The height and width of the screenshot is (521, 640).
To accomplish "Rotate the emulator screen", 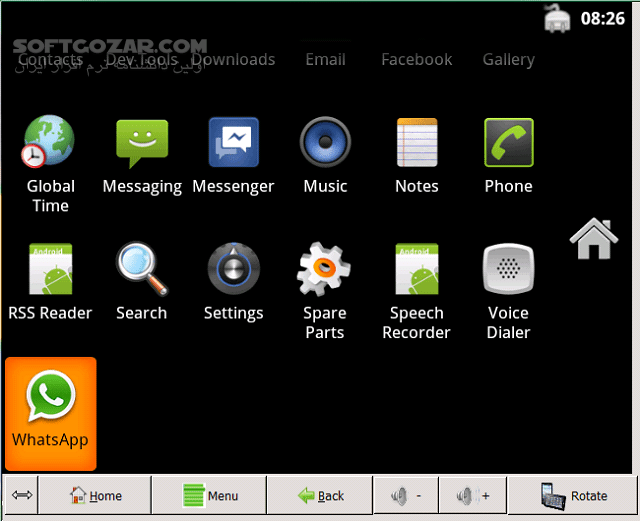I will [x=573, y=495].
